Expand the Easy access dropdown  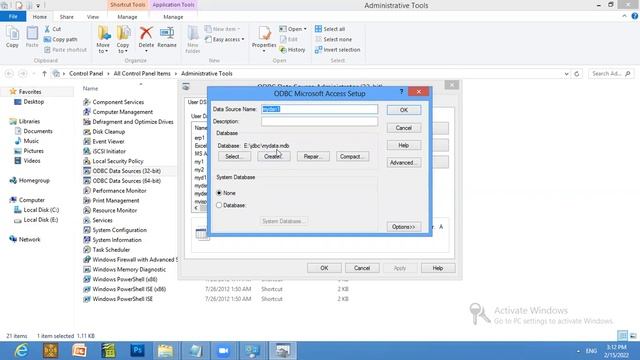coord(243,40)
